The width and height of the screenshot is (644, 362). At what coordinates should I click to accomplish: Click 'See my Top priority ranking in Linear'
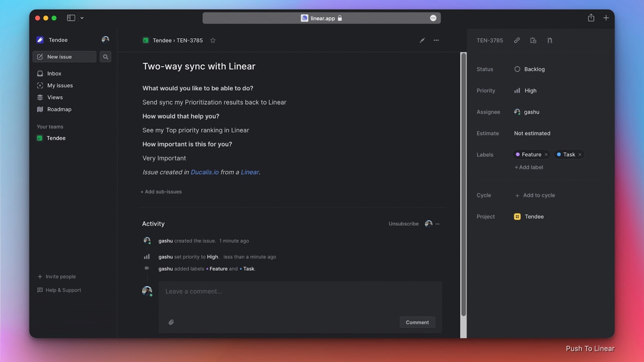coord(196,130)
